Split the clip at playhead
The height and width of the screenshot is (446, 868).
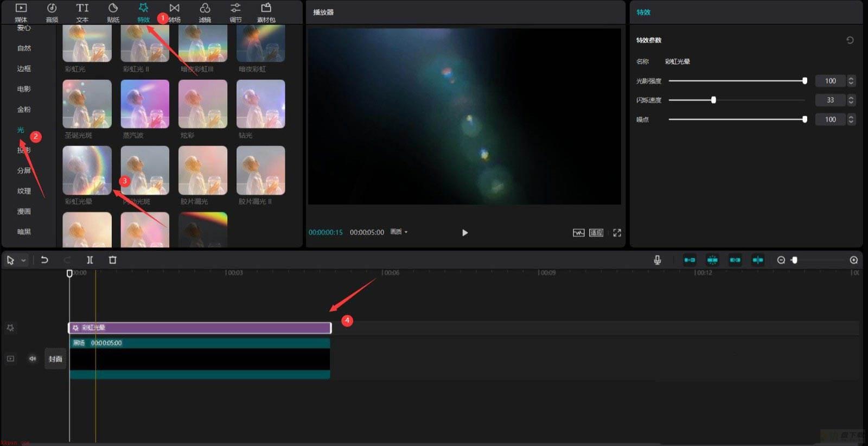90,260
